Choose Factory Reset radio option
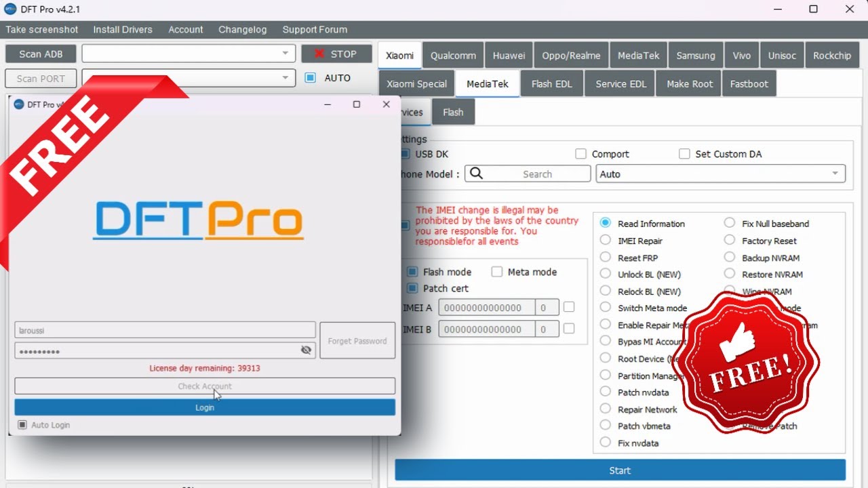 coord(730,240)
